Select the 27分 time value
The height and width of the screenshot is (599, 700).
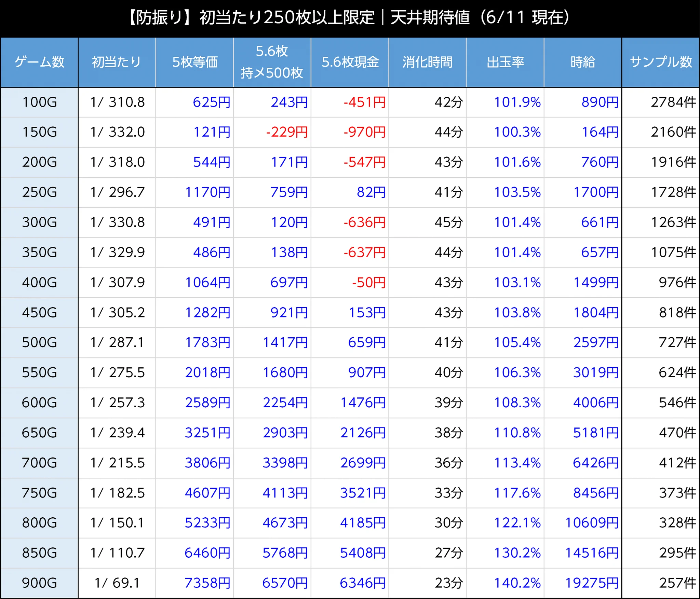pos(449,553)
